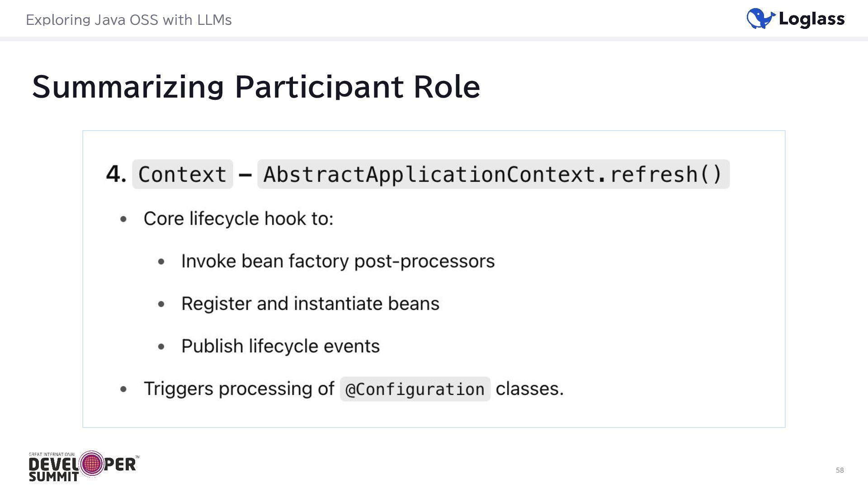Viewport: 868px width, 488px height.
Task: Click the 'Context' code label
Action: pyautogui.click(x=182, y=174)
